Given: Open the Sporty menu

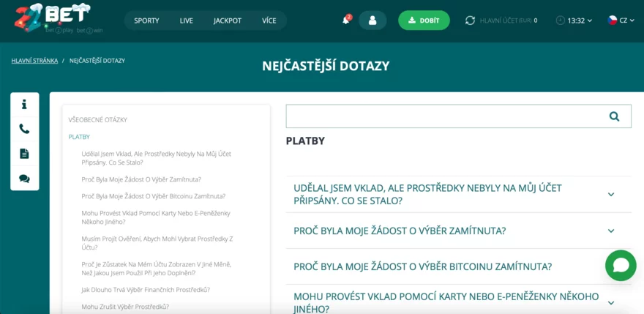Looking at the screenshot, I should point(146,20).
